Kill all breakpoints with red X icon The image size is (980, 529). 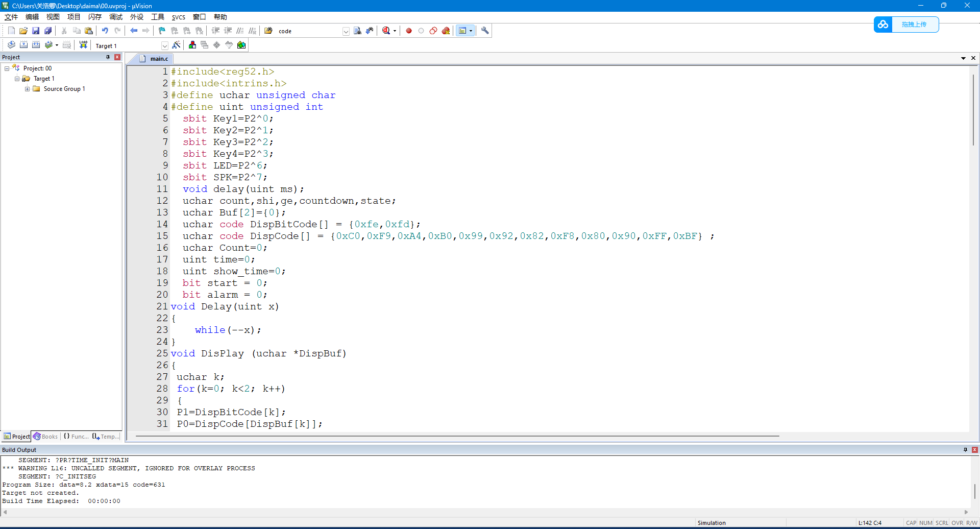(446, 31)
